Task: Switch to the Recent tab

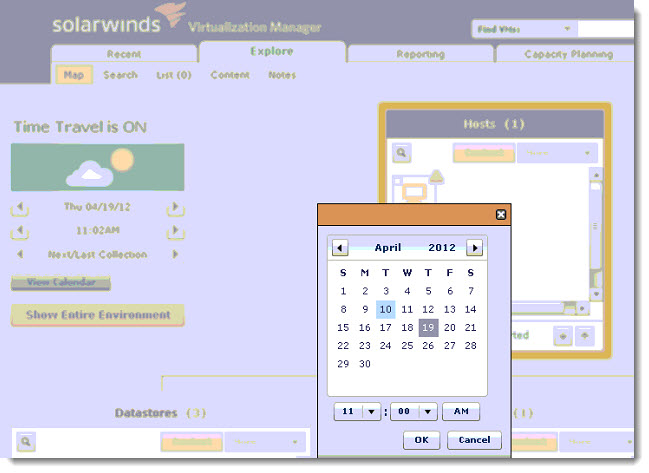Action: click(124, 54)
